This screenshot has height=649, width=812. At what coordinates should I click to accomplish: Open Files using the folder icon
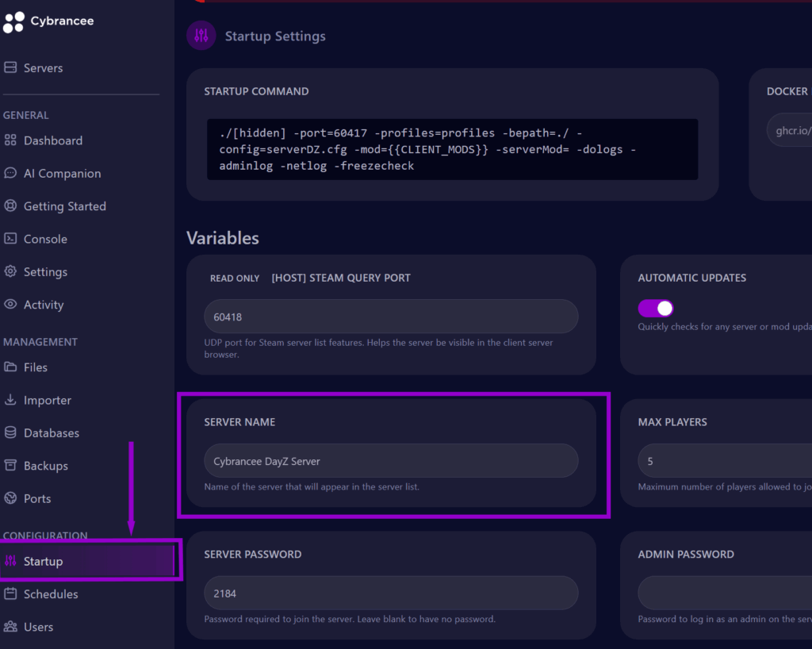(11, 367)
